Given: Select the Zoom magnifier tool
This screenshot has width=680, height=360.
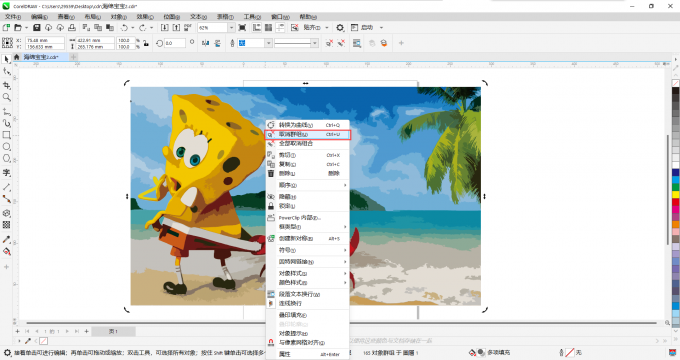Looking at the screenshot, I should [7, 97].
